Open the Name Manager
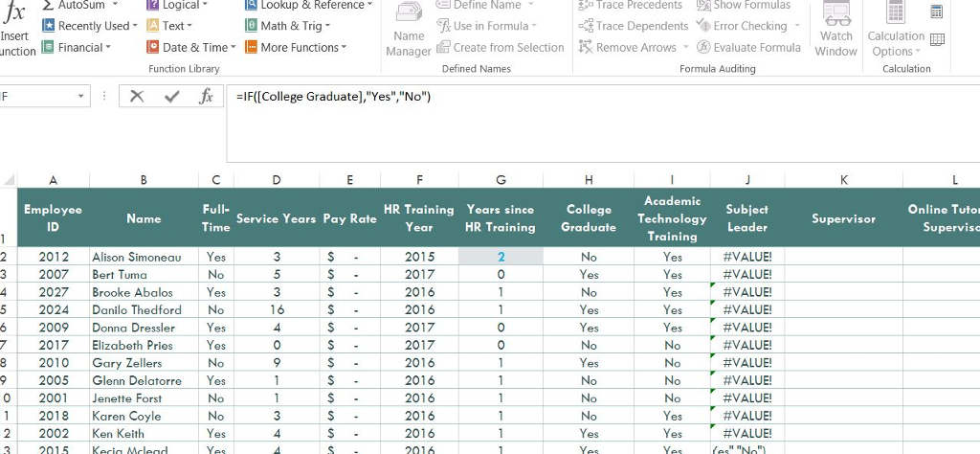Screen dimensions: 980x454 pos(408,30)
